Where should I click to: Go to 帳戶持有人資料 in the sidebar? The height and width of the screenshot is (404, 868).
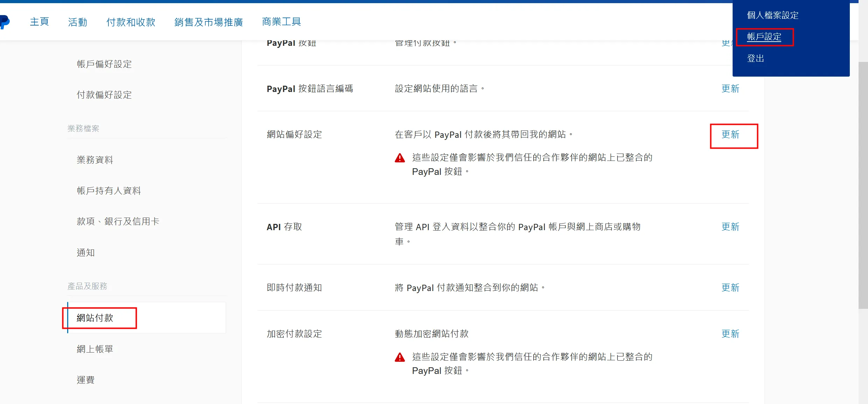(109, 191)
